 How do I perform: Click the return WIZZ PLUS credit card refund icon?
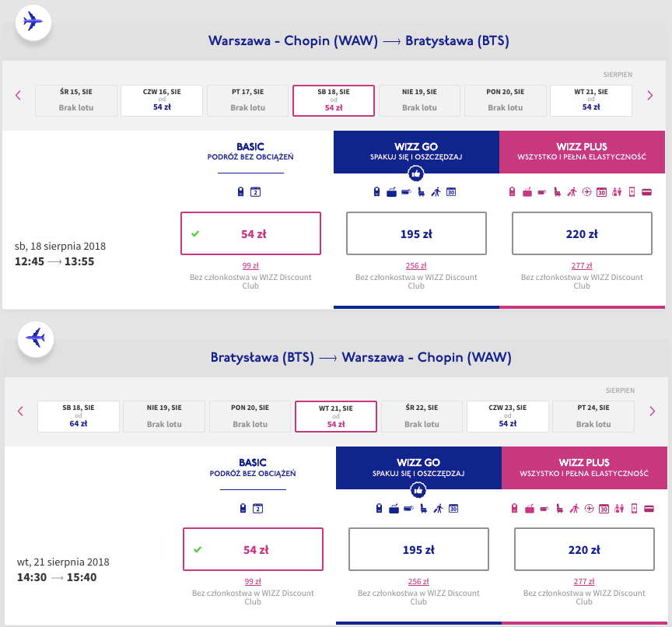point(649,508)
